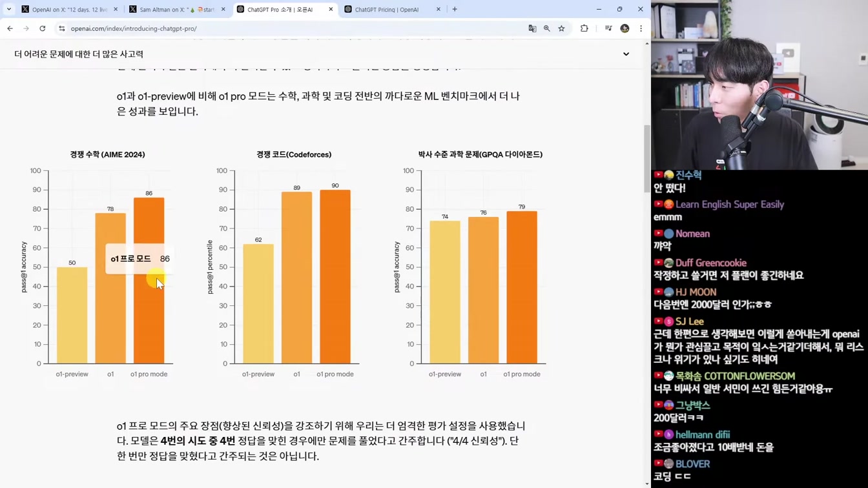Open the tab search dropdown arrow

click(x=9, y=9)
